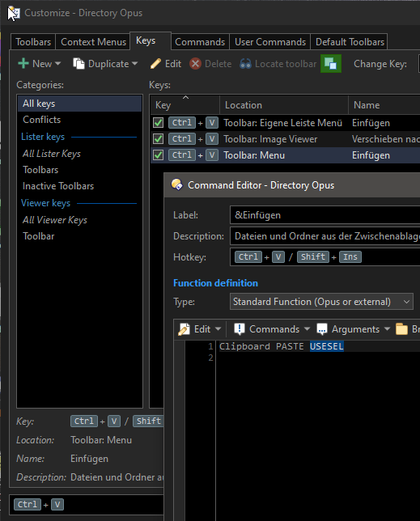The height and width of the screenshot is (521, 420).
Task: Click the Location column header
Action: [284, 105]
